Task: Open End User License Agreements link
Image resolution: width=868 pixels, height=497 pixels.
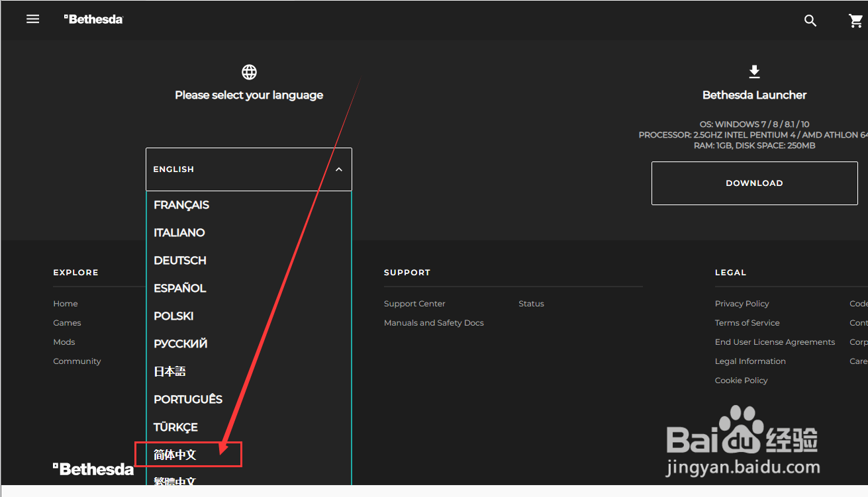Action: 775,342
